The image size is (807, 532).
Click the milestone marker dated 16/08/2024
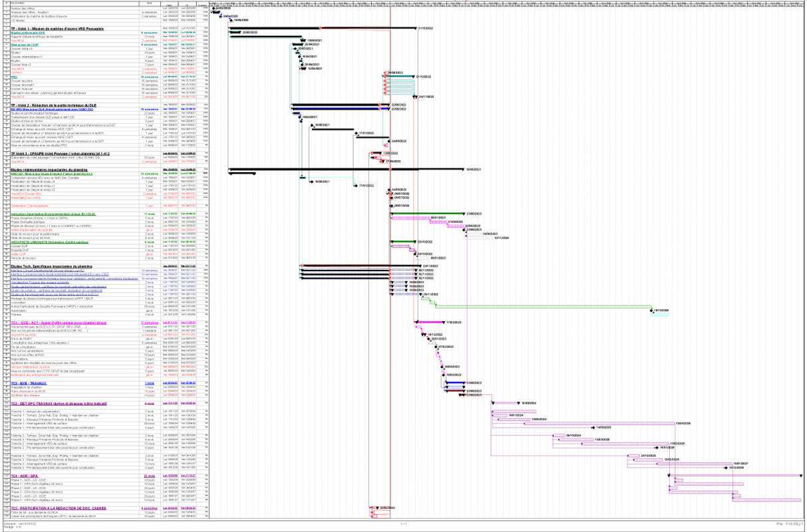519,403
